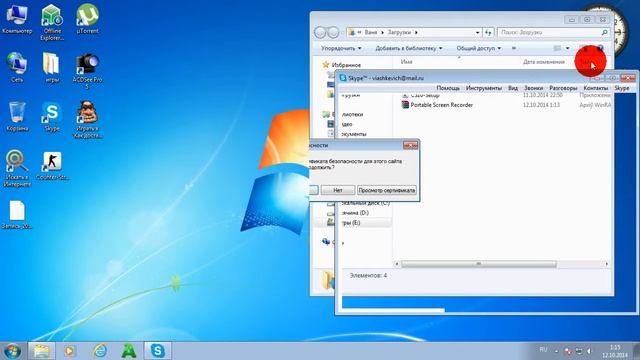This screenshot has width=640, height=360.
Task: Open the Упорядочить dropdown in Explorer
Action: (x=341, y=48)
